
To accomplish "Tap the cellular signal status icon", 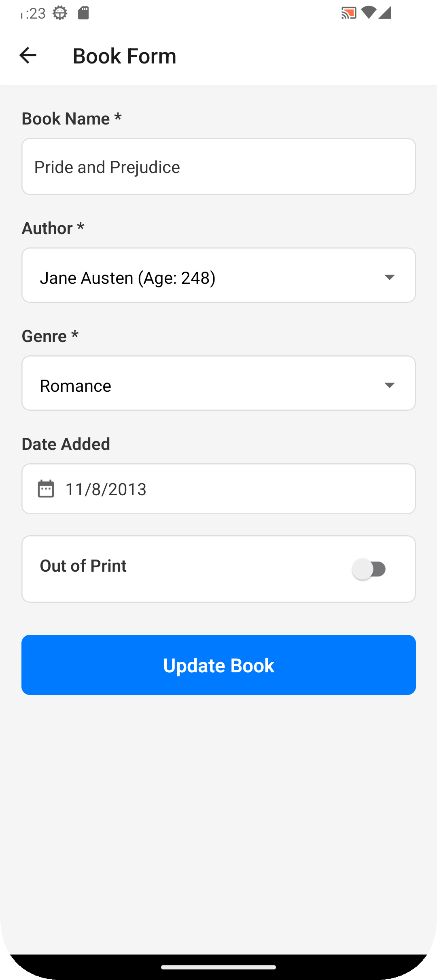I will pos(385,13).
